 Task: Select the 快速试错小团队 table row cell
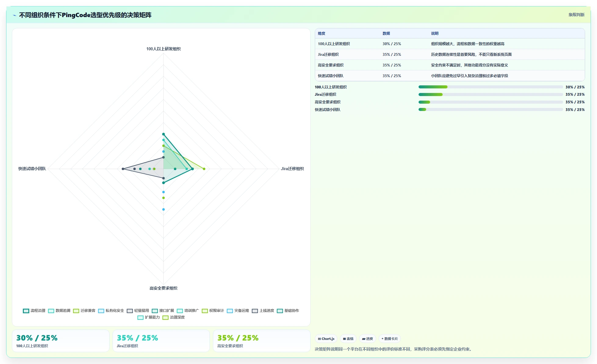[x=331, y=76]
